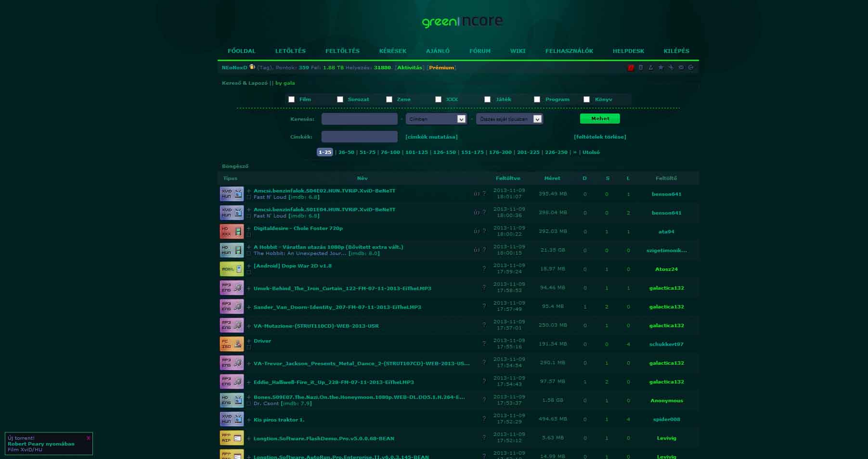Tick the XXX checkbox
The image size is (868, 459).
coord(438,100)
